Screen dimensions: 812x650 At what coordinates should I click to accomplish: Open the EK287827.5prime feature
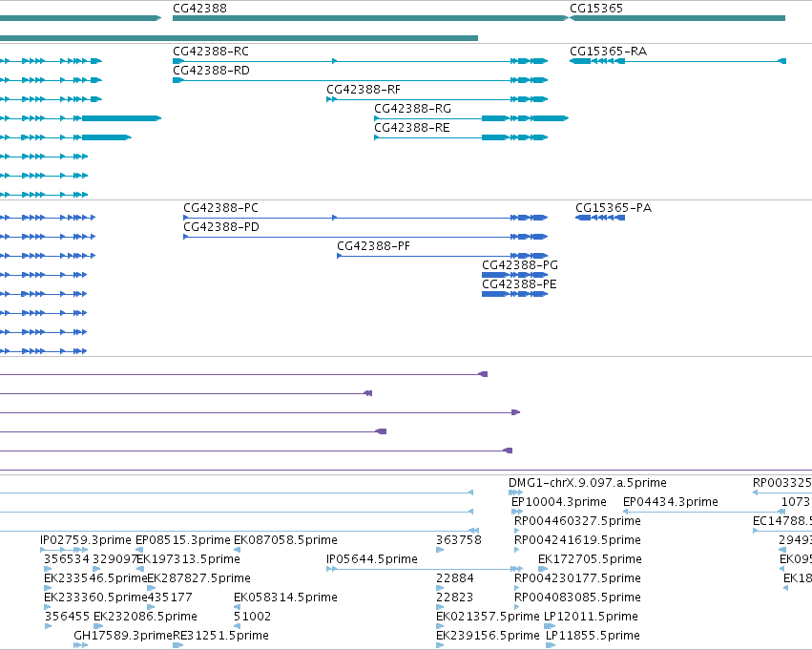pyautogui.click(x=198, y=578)
